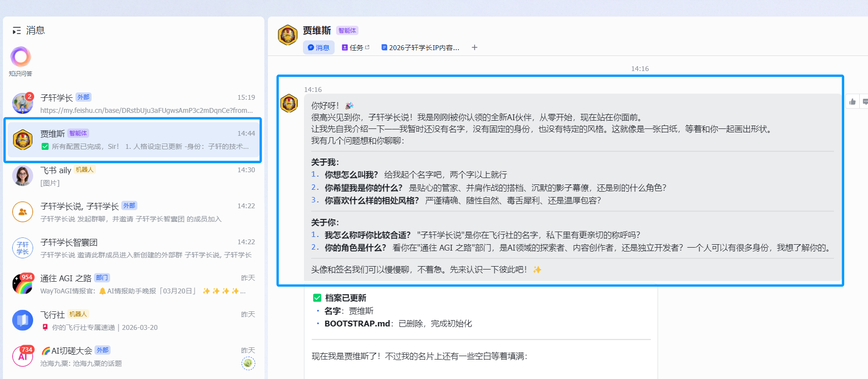Screen dimensions: 868x379
Task: Click the question 你喜欢什么样的相处风格?
Action: (372, 200)
